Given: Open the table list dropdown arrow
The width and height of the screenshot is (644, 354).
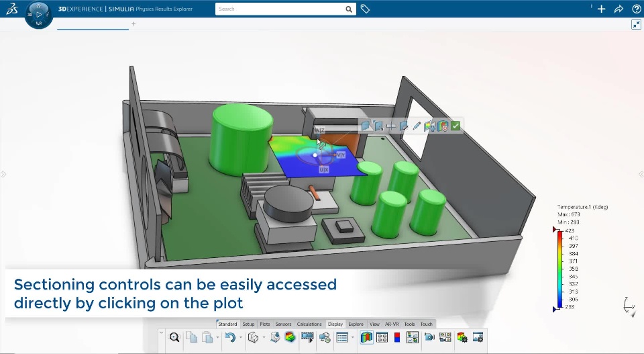Looking at the screenshot, I should point(352,338).
